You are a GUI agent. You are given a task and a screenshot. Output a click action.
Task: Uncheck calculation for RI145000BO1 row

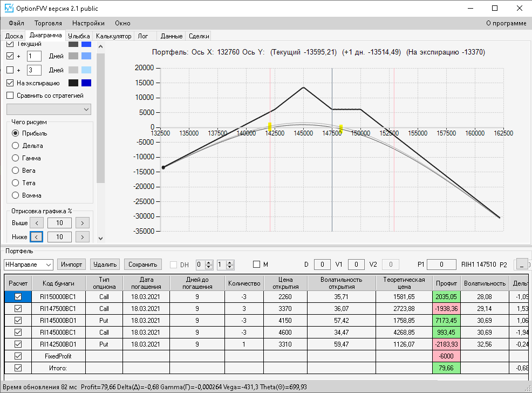pos(18,320)
